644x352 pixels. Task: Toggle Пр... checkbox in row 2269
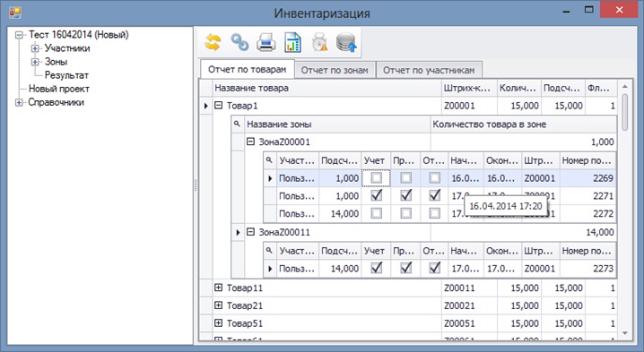[x=405, y=177]
